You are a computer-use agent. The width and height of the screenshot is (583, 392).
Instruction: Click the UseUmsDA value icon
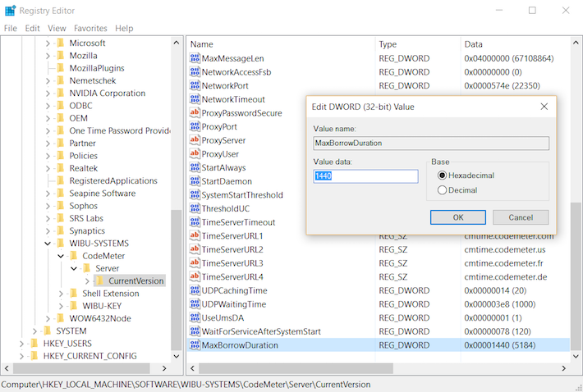click(195, 317)
